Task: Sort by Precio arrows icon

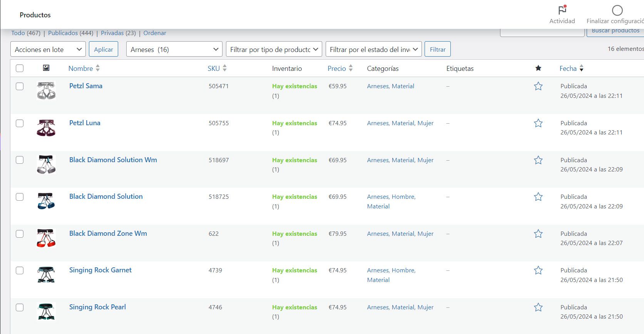Action: pyautogui.click(x=351, y=68)
